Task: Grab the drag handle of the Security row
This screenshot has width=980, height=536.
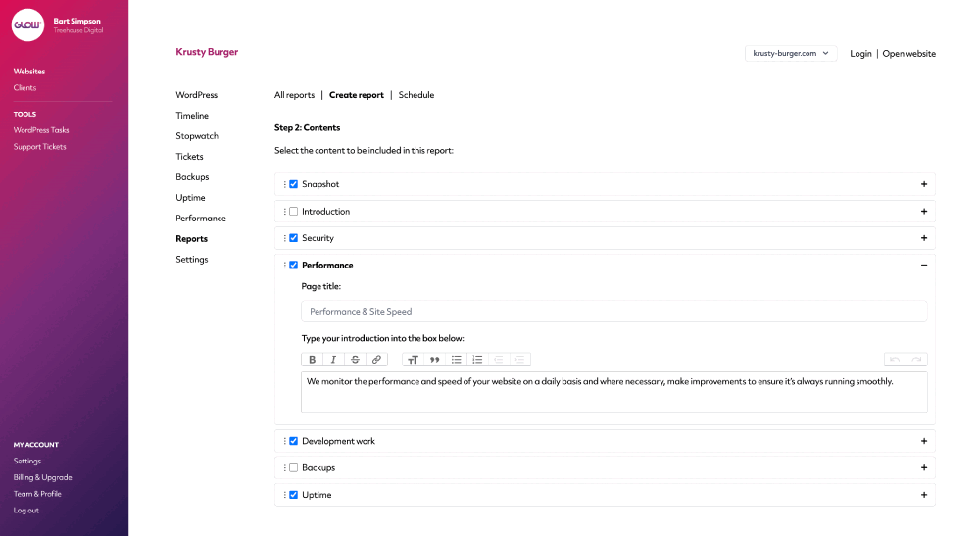Action: point(285,238)
